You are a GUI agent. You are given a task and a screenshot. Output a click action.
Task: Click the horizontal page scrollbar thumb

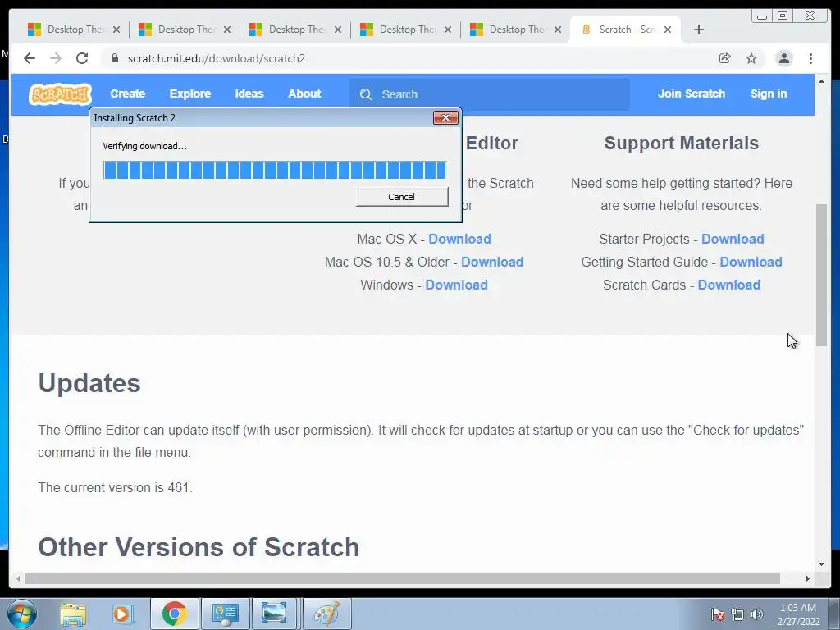click(x=402, y=578)
